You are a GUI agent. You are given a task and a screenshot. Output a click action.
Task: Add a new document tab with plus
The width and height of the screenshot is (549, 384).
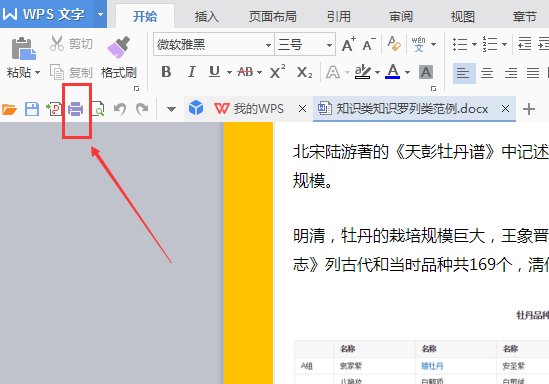pos(529,109)
